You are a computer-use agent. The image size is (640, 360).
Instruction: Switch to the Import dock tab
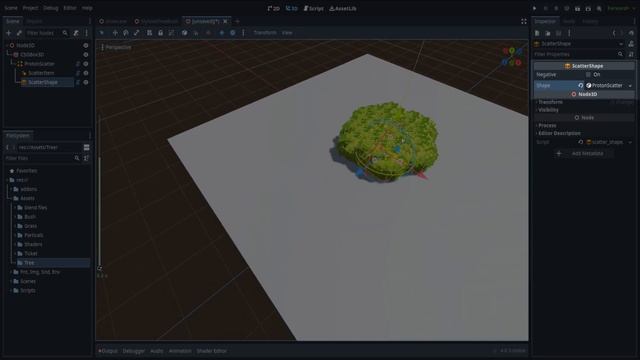(34, 21)
